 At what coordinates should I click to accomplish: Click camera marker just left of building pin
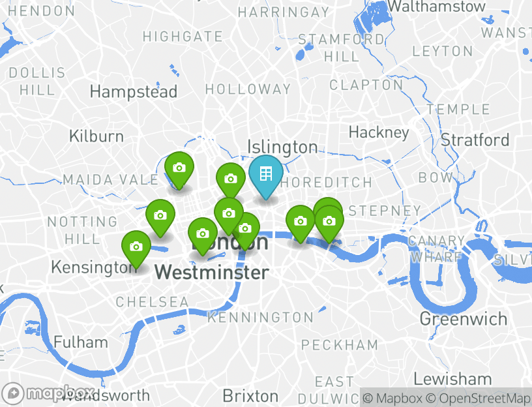tap(231, 178)
